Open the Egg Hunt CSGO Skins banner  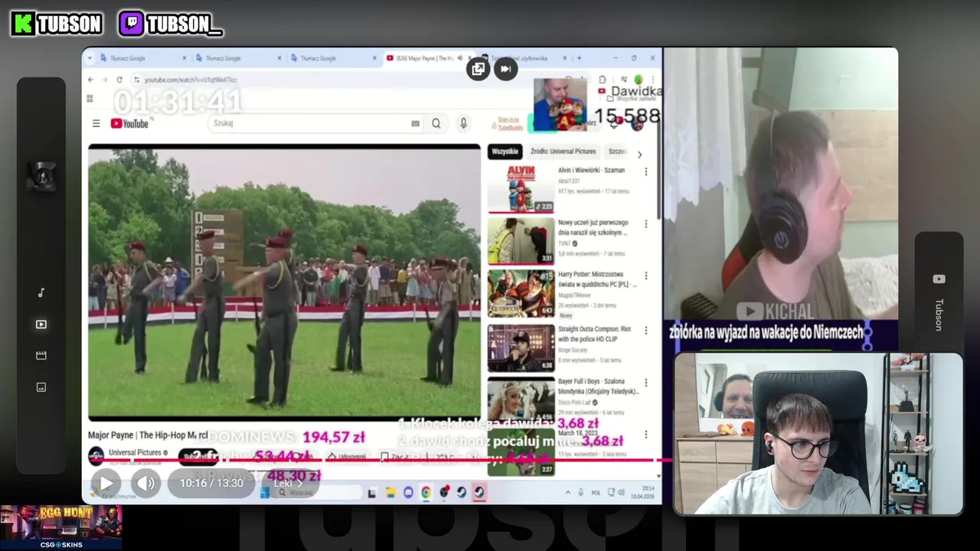(60, 527)
